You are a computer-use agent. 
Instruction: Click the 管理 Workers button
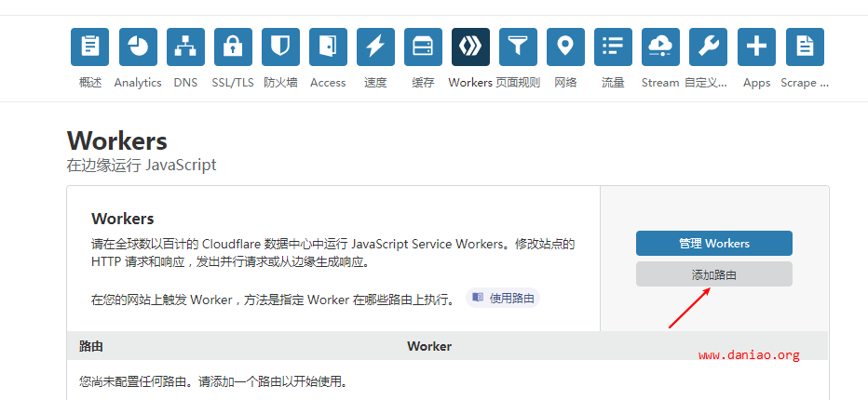pyautogui.click(x=714, y=244)
